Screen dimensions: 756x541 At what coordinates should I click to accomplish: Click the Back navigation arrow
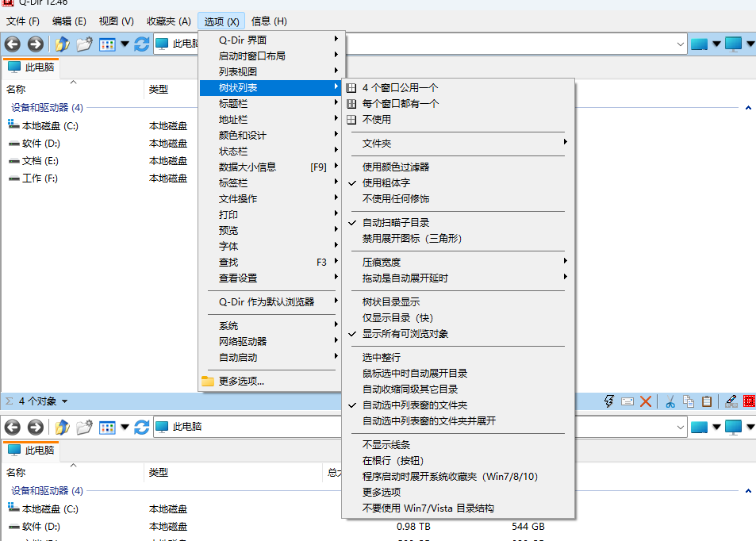pos(11,44)
